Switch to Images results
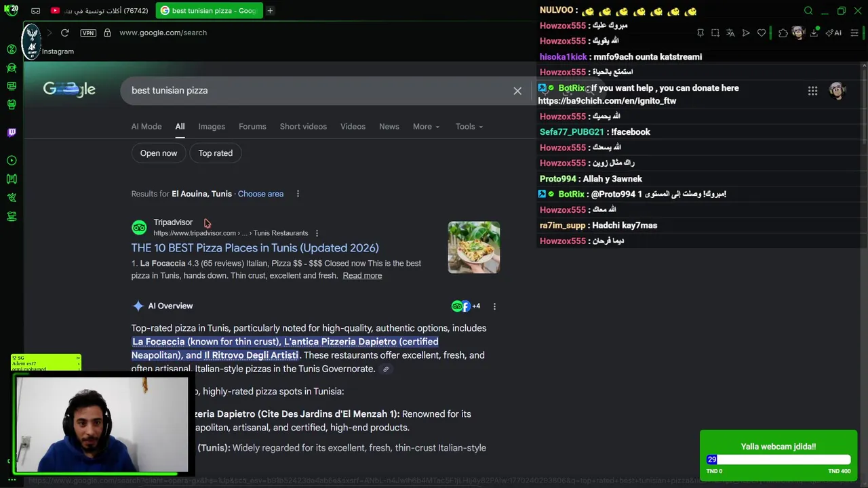This screenshot has height=488, width=868. pos(212,127)
